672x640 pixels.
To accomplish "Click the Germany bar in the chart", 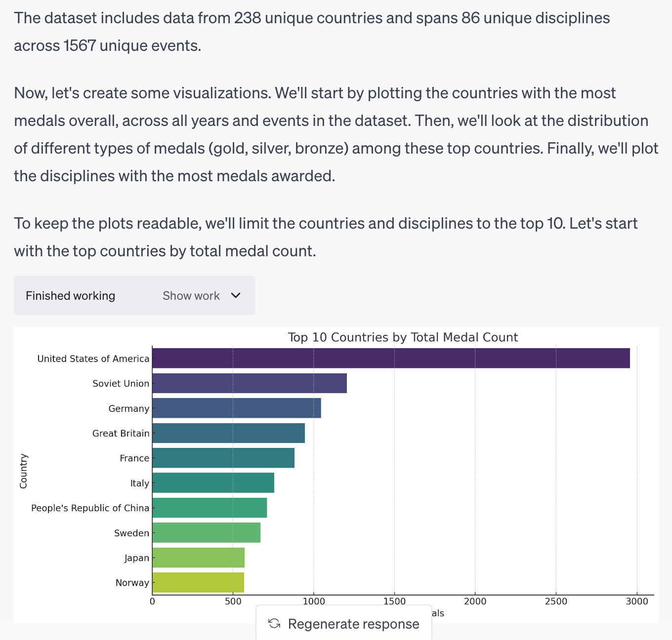I will [x=237, y=408].
